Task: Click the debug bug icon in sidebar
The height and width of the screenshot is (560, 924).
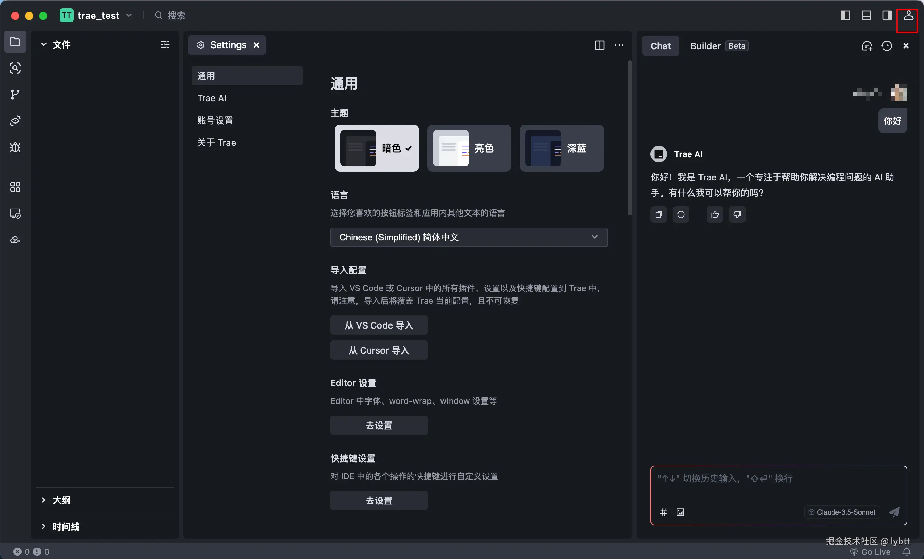Action: (15, 147)
